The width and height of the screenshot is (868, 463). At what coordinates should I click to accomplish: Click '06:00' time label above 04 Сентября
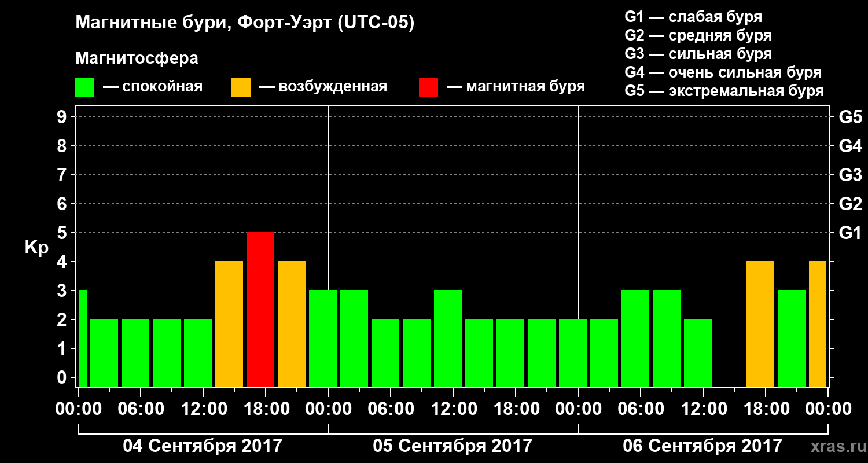(141, 409)
